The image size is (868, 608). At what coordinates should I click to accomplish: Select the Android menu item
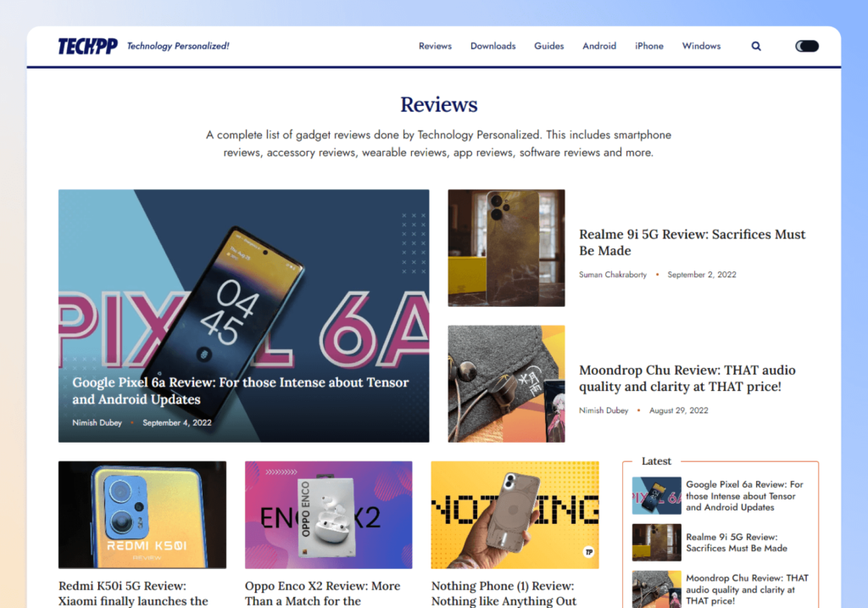[x=599, y=46]
